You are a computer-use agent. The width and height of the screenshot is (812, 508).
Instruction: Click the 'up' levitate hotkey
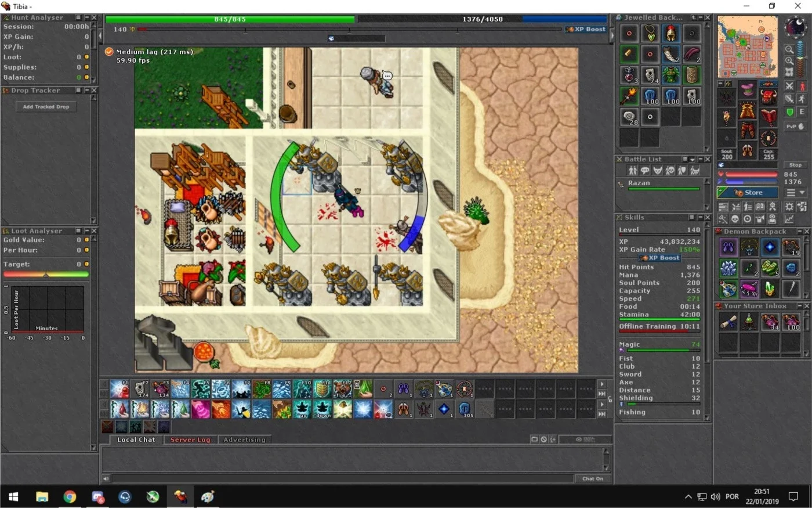[x=302, y=409]
